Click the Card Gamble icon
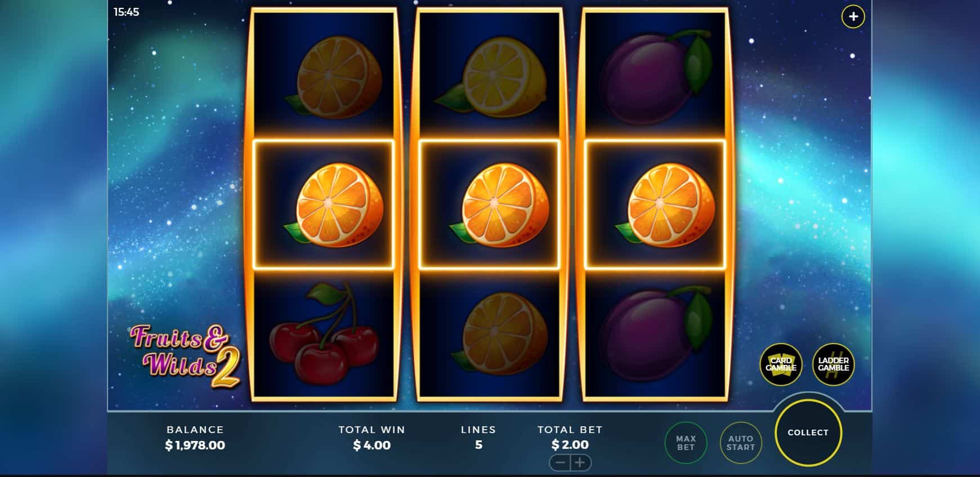 (781, 364)
